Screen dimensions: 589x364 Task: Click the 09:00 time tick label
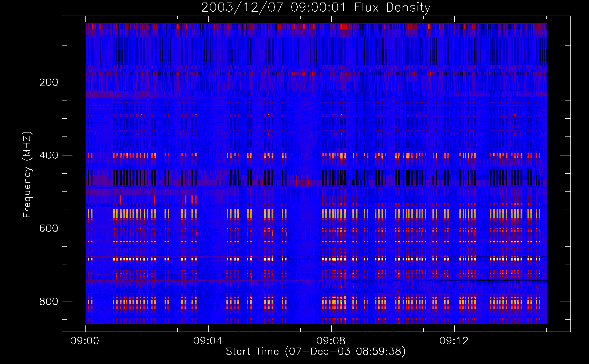point(85,341)
